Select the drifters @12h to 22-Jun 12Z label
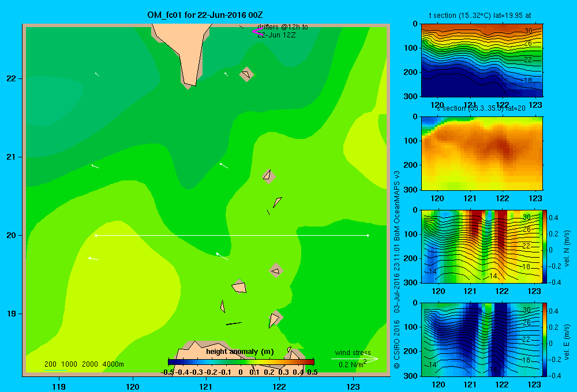Image resolution: width=577 pixels, height=392 pixels. click(x=283, y=31)
